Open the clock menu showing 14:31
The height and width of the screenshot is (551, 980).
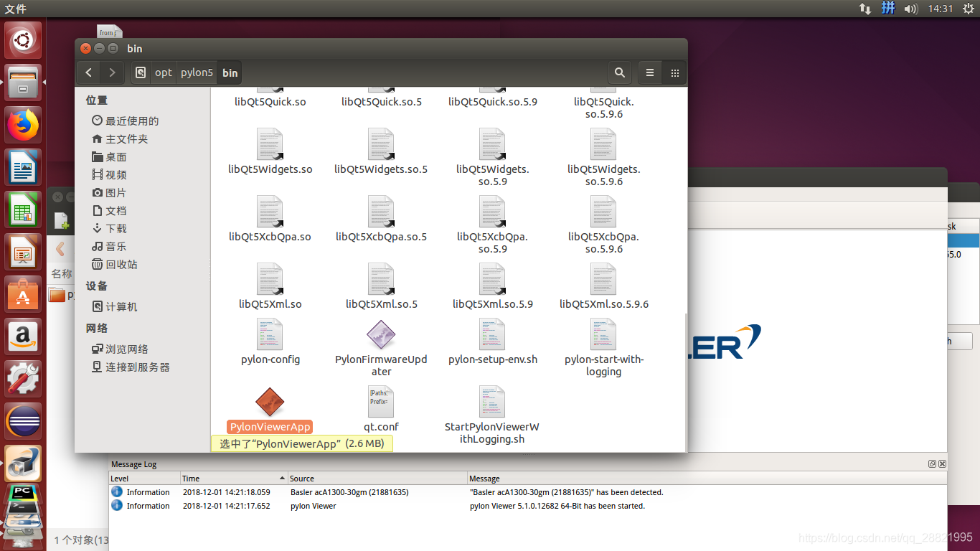(940, 9)
